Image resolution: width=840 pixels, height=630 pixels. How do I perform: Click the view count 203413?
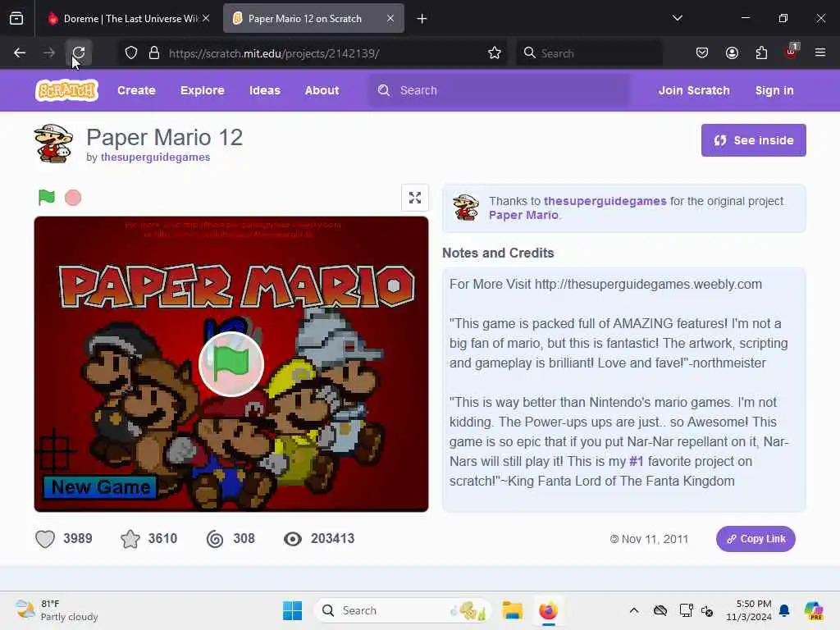click(x=333, y=538)
